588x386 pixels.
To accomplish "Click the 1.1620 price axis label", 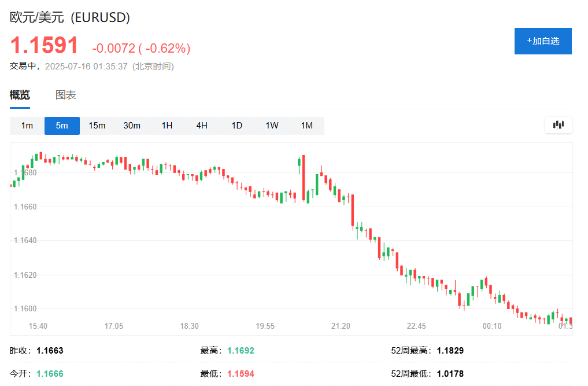I will (25, 275).
